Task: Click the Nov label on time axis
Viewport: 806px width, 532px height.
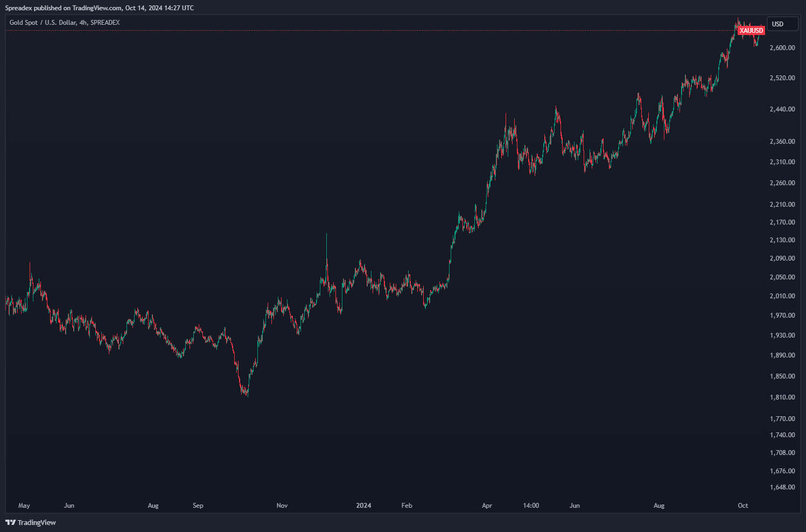Action: (282, 506)
